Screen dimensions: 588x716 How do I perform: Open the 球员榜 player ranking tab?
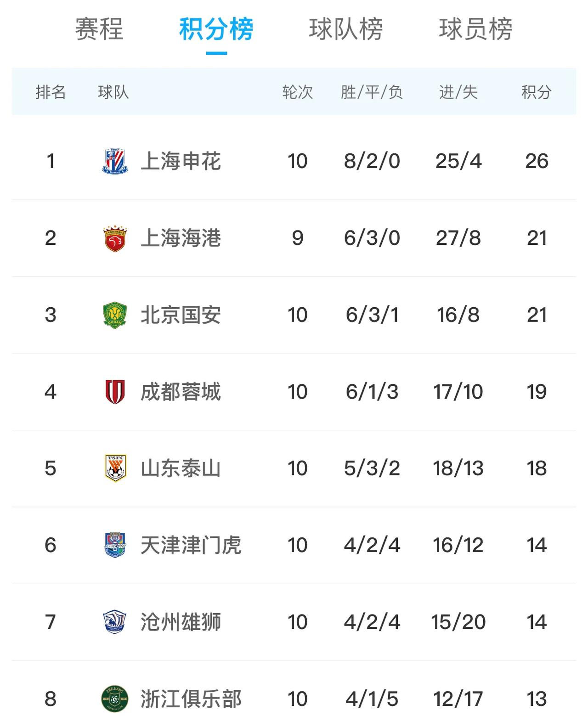coord(475,29)
